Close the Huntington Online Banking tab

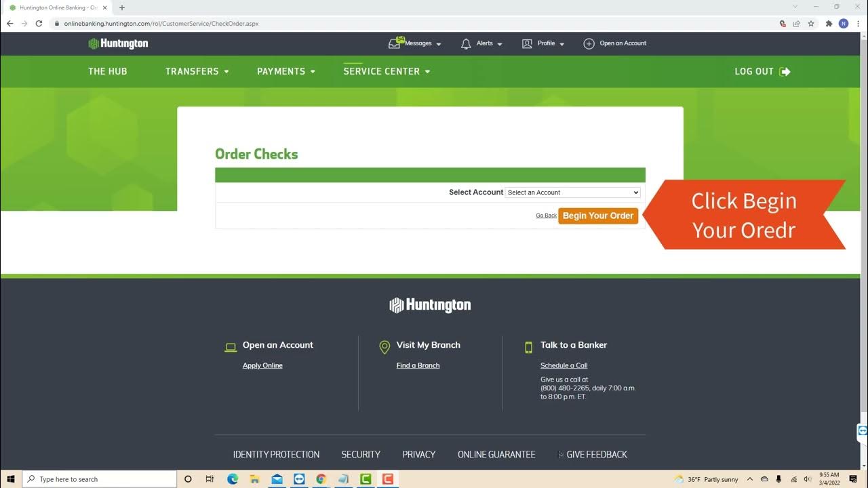tap(105, 7)
